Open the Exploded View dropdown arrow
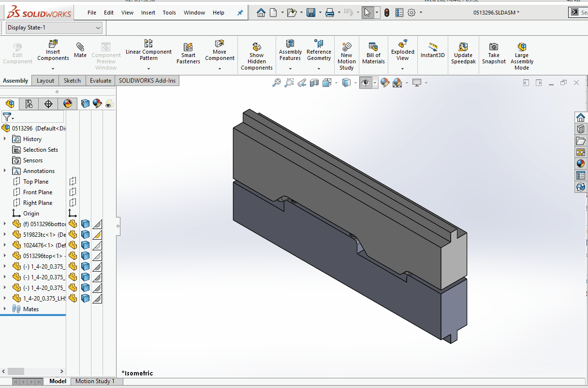Screen dimensions: 588x388 [x=402, y=68]
